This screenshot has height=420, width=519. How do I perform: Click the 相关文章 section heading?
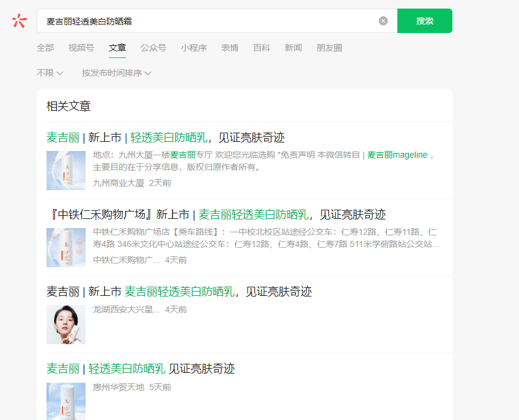click(68, 106)
